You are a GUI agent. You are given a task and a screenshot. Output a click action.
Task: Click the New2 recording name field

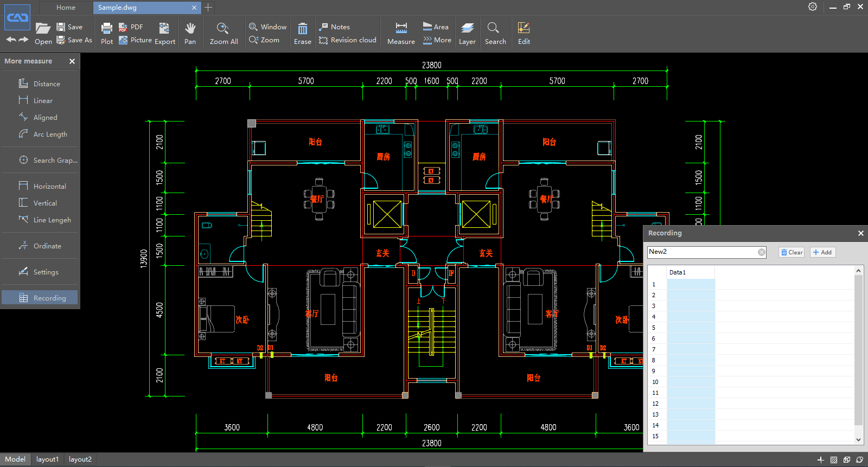coord(700,252)
